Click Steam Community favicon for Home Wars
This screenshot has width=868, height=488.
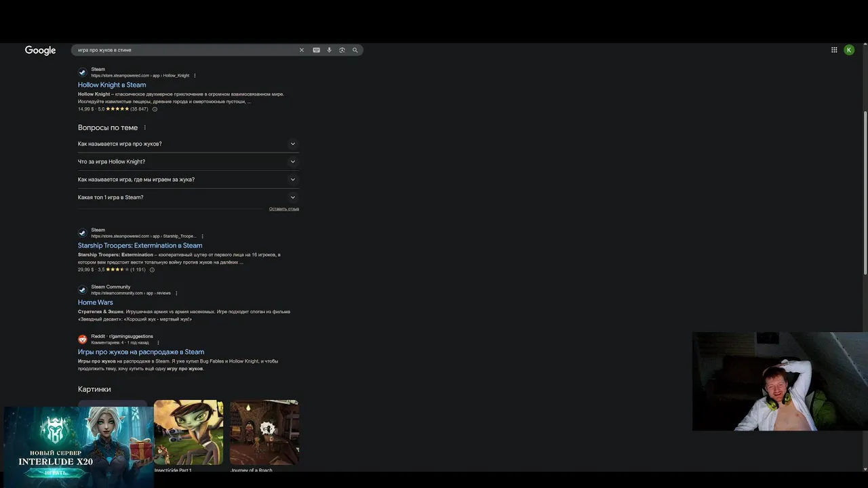pos(83,289)
